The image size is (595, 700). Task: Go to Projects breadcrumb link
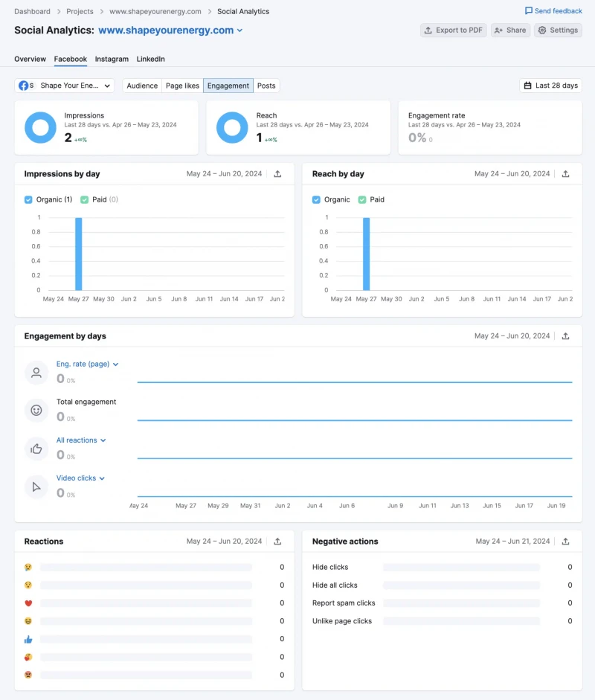point(80,12)
